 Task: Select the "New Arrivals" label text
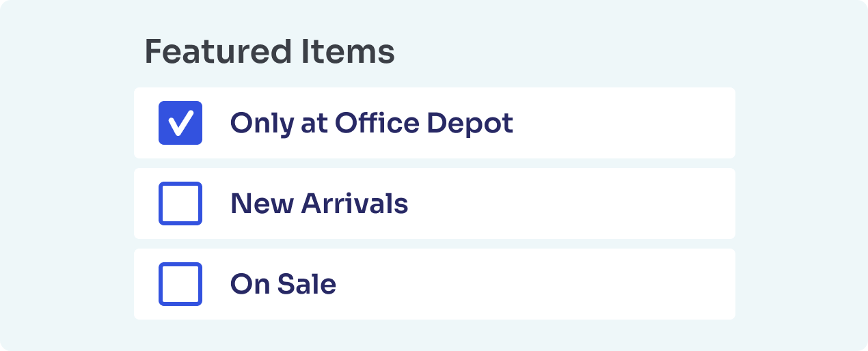coord(319,203)
